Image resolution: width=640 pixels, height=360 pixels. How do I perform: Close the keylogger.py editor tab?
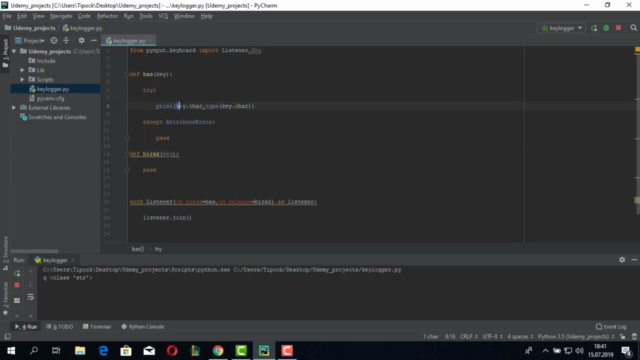(151, 41)
